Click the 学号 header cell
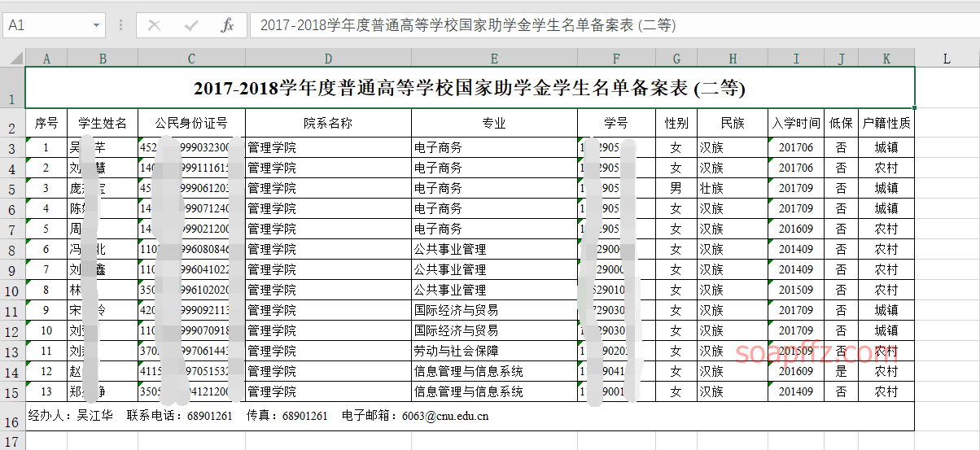This screenshot has height=450, width=980. [x=616, y=124]
